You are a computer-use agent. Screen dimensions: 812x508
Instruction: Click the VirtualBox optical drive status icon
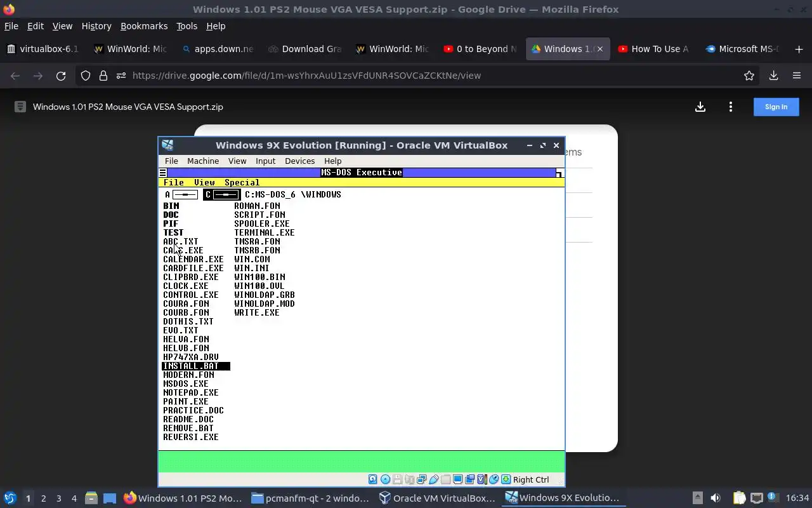385,479
